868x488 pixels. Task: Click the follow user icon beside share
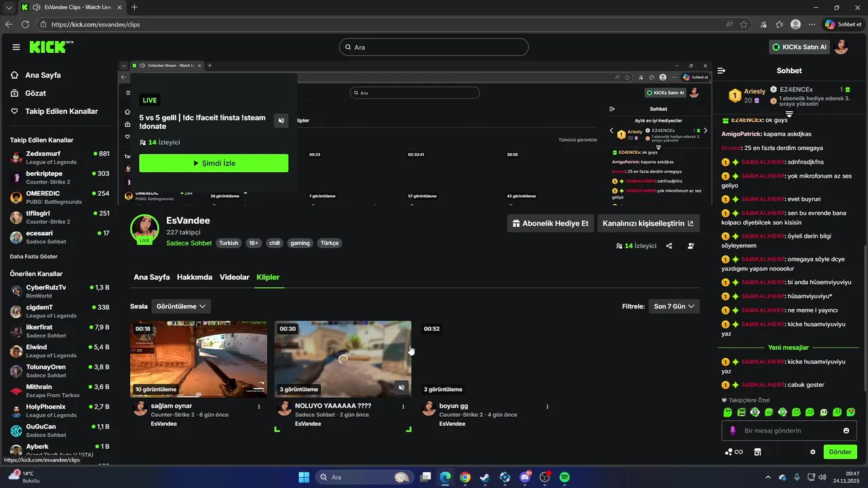pyautogui.click(x=691, y=246)
